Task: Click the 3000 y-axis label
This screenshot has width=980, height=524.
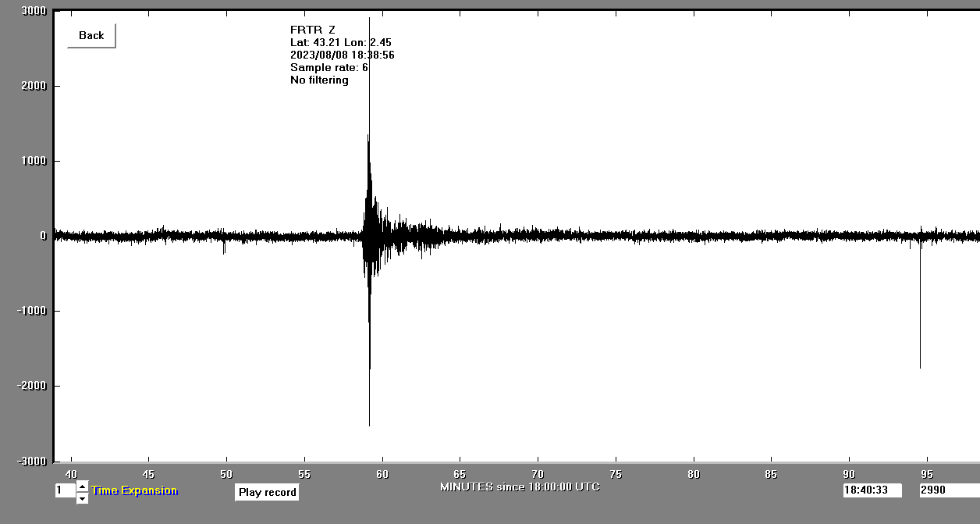Action: (x=34, y=11)
